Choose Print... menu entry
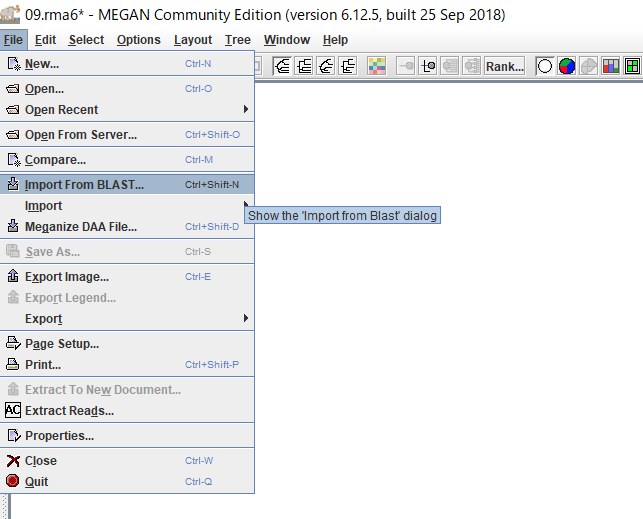The width and height of the screenshot is (643, 519). point(127,364)
